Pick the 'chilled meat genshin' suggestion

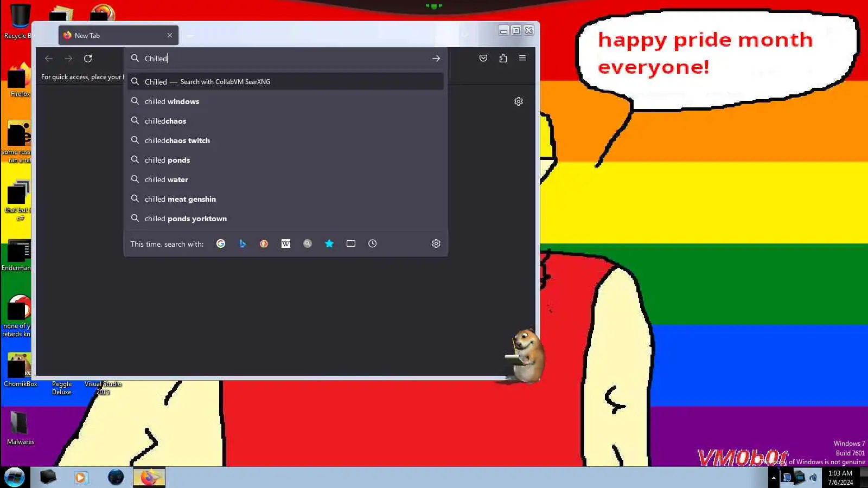point(286,199)
